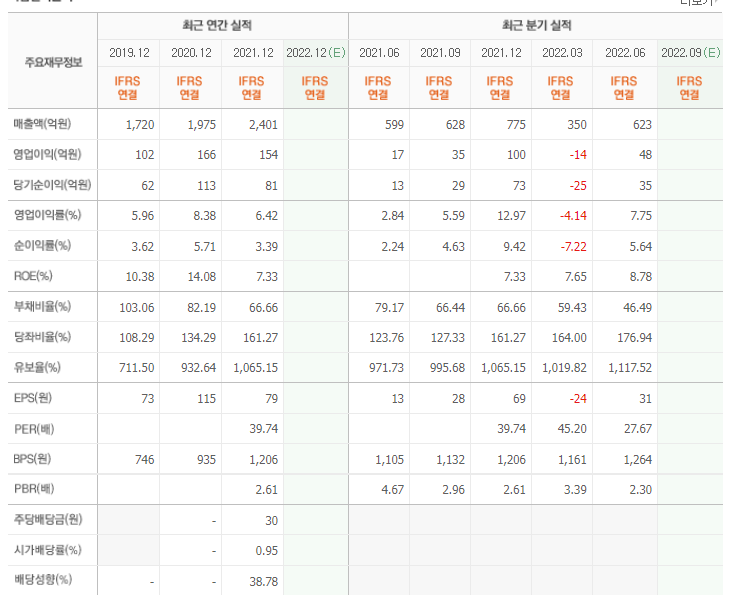Click the 38.78 payout ratio value

[263, 581]
